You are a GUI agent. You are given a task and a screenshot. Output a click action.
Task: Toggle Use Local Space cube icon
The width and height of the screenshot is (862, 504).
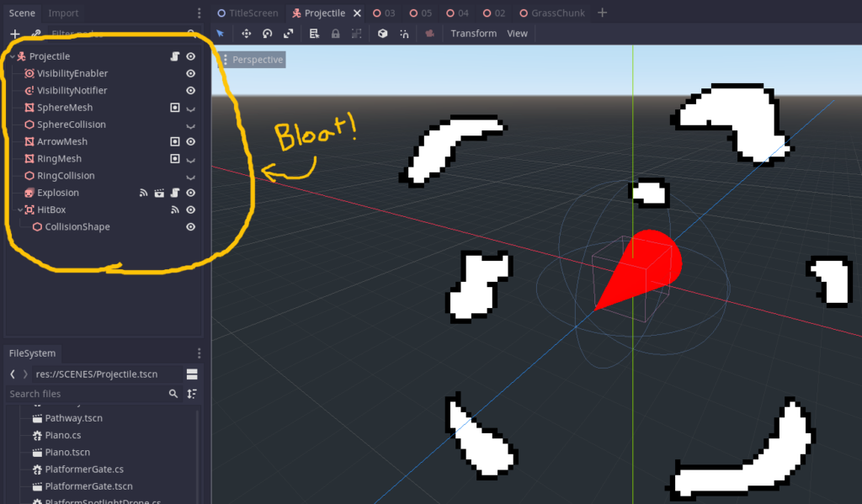coord(382,34)
